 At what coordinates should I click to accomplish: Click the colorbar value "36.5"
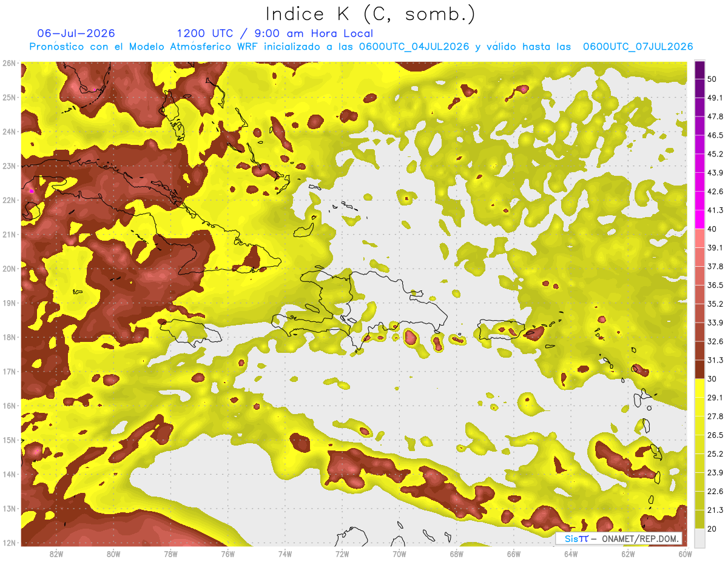click(715, 285)
